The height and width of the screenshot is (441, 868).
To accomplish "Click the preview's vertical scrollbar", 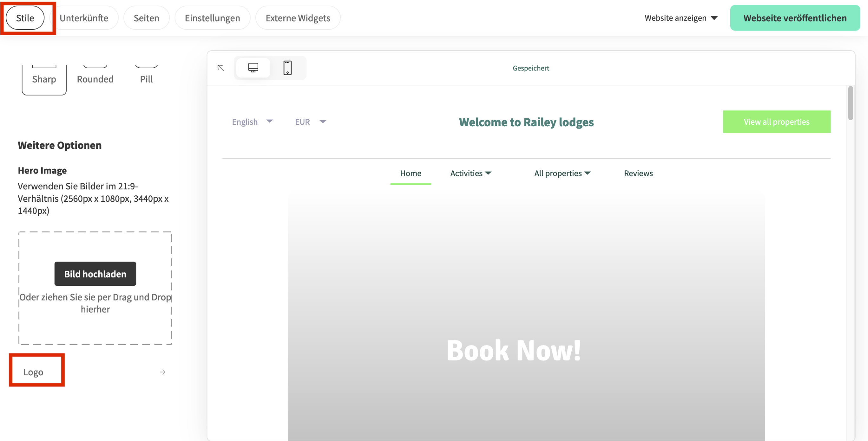I will 850,103.
